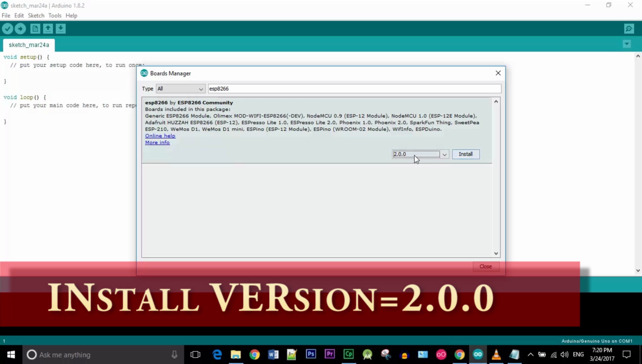The height and width of the screenshot is (364, 642).
Task: Click the boards list scroll-down arrow
Action: (x=496, y=253)
